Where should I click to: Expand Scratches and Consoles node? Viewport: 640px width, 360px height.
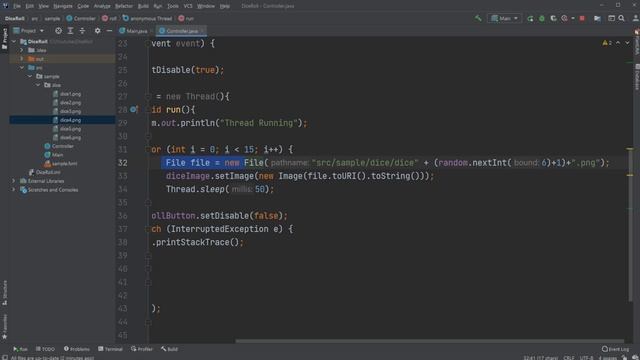(x=13, y=190)
